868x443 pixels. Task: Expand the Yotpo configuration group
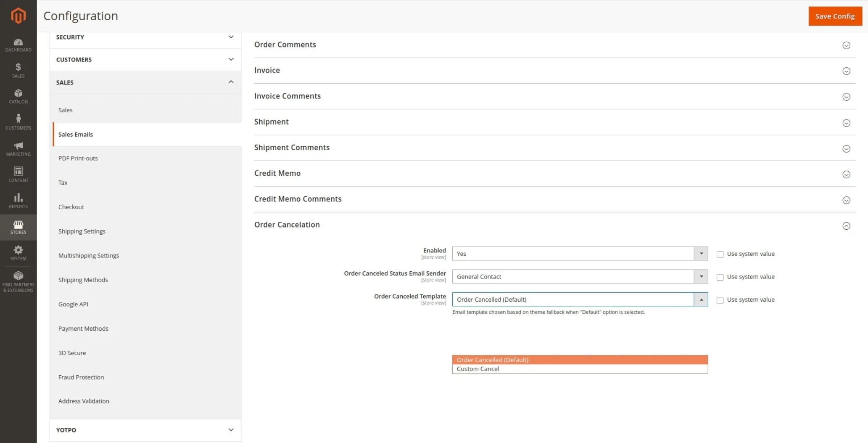145,430
